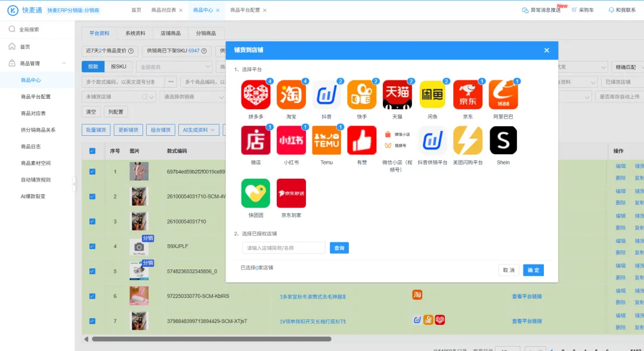Select the Temu platform icon

tap(327, 141)
